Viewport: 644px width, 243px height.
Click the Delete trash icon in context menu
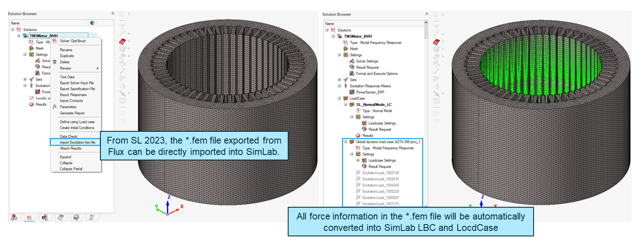(55, 62)
